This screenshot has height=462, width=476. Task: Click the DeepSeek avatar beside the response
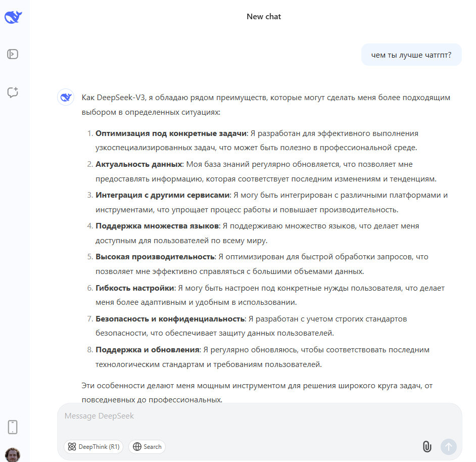click(66, 97)
